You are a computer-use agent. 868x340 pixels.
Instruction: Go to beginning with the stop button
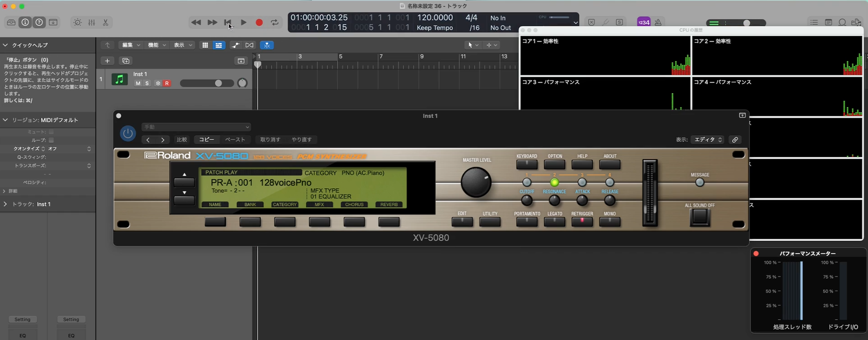pos(228,22)
